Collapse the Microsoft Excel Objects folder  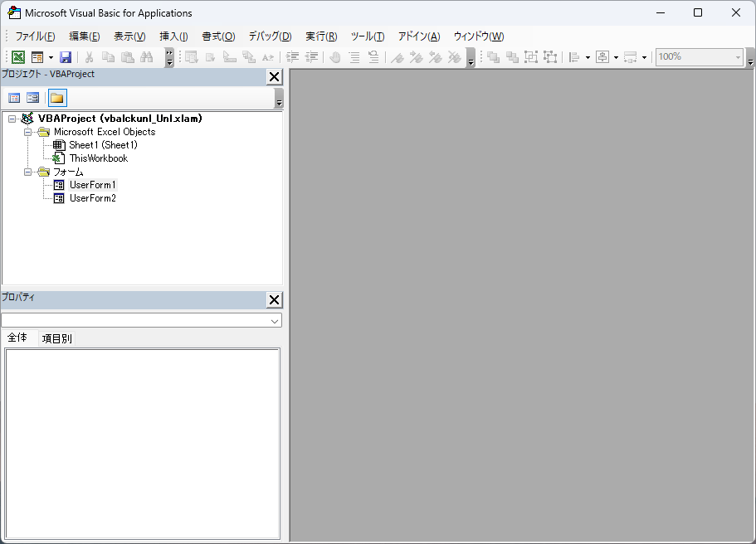(x=27, y=132)
